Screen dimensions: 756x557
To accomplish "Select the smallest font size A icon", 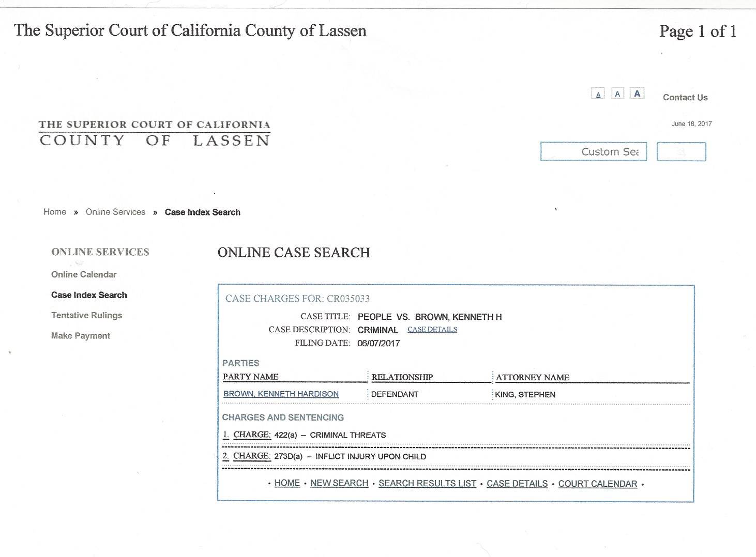I will pos(598,94).
